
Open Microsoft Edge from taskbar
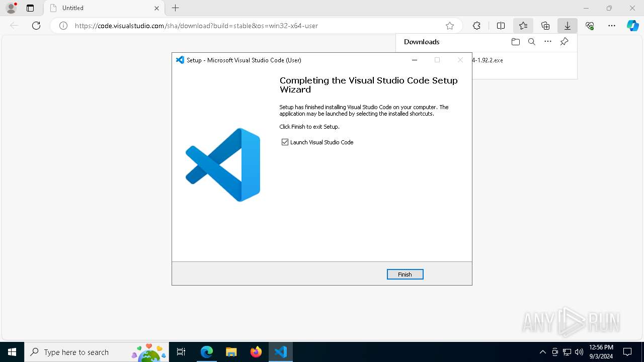point(207,352)
